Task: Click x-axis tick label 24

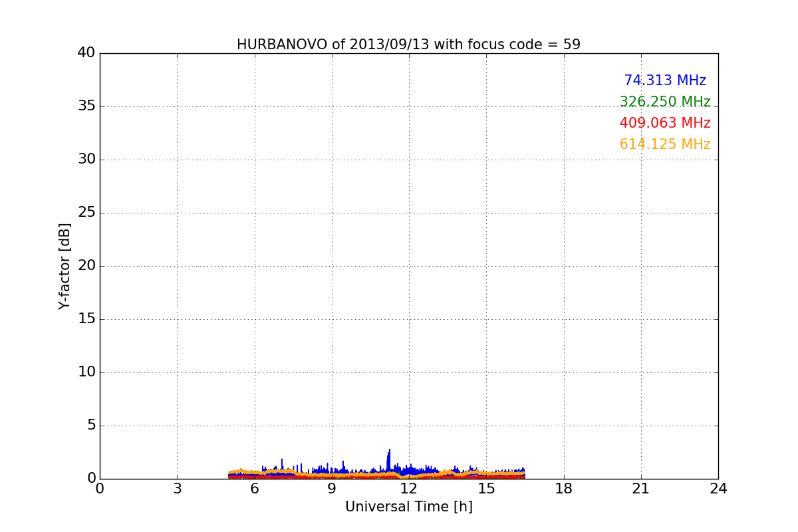Action: pos(718,489)
